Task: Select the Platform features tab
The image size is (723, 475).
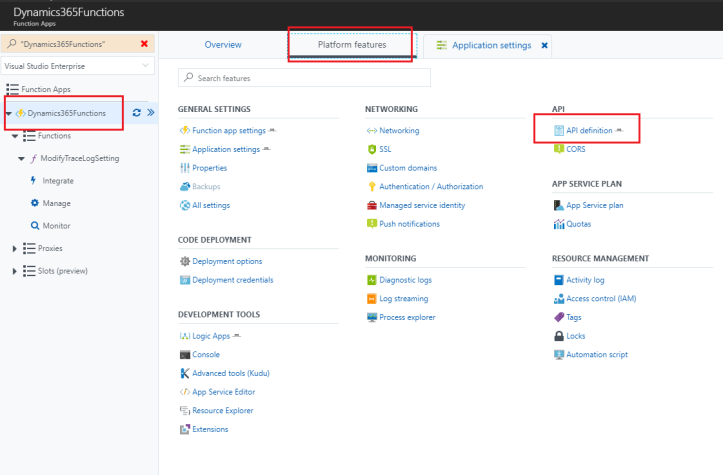Action: [351, 45]
